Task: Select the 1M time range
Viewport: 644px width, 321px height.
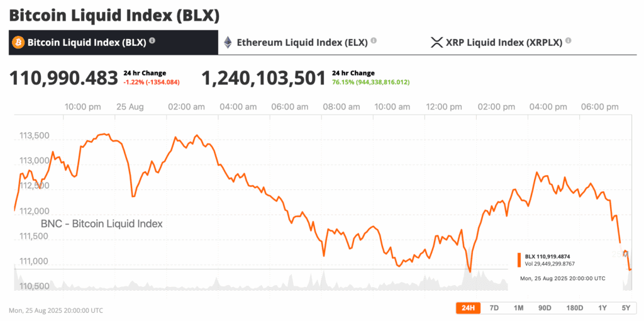Action: (x=518, y=308)
